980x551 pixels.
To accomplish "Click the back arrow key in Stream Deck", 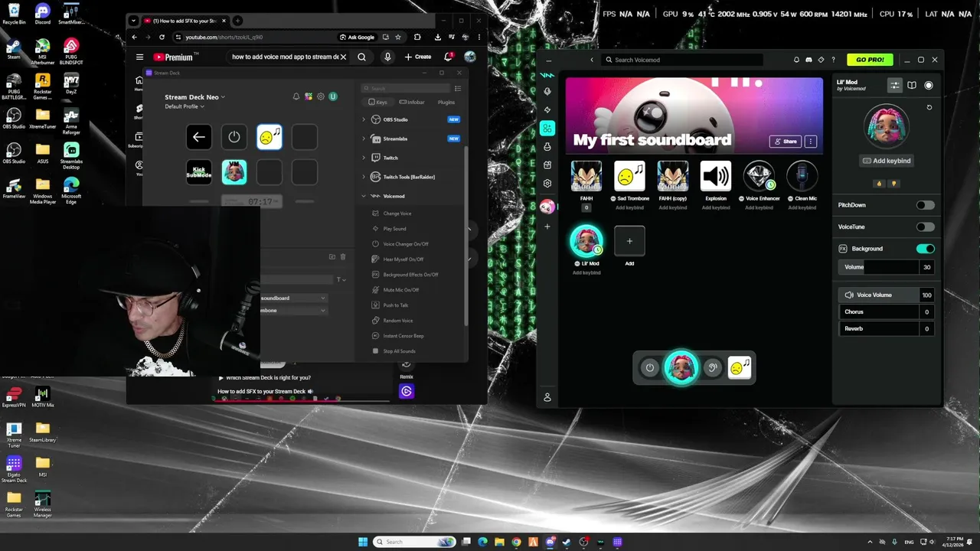I will (199, 137).
